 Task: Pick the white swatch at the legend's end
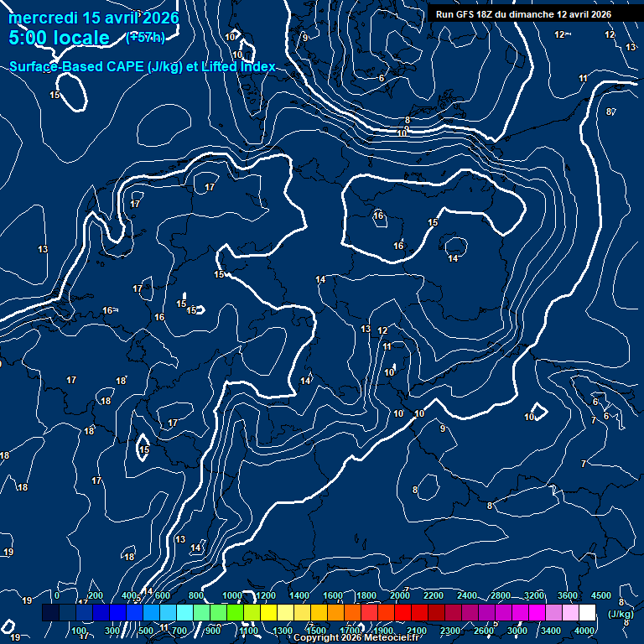pos(587,612)
